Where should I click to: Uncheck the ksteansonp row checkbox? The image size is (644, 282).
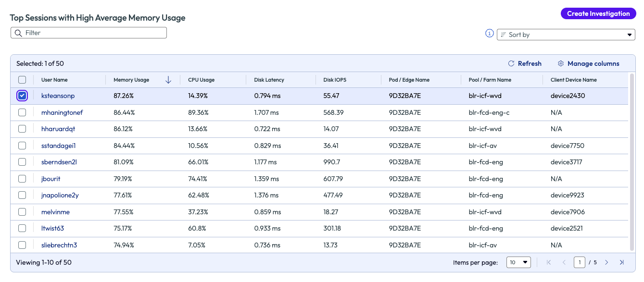click(22, 96)
